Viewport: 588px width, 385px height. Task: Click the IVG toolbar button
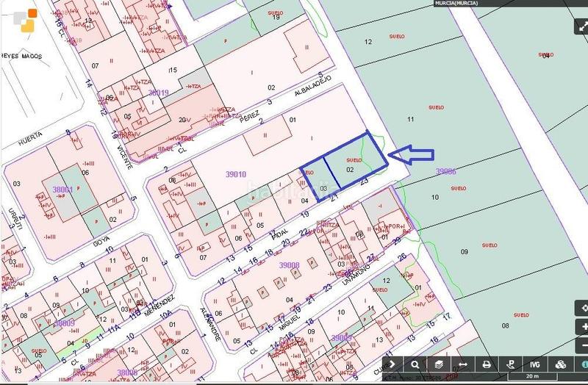tap(534, 364)
